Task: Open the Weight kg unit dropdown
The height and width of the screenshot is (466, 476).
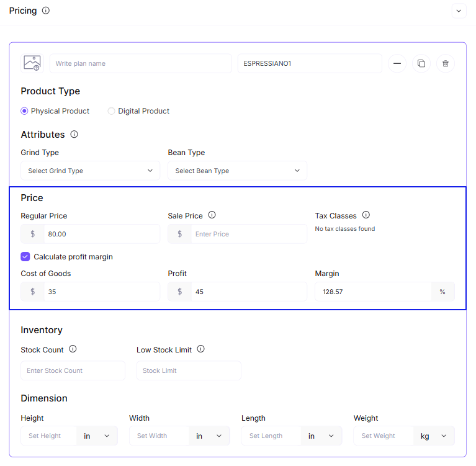Action: click(434, 436)
